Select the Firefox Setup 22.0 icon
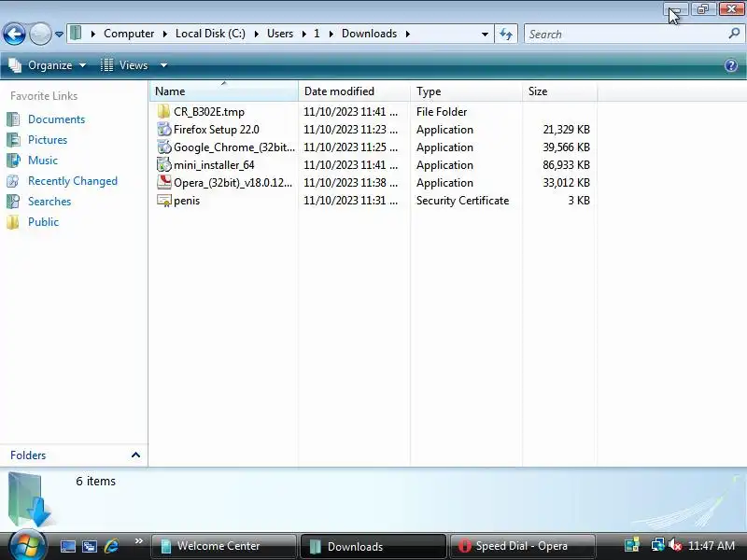 [x=163, y=129]
